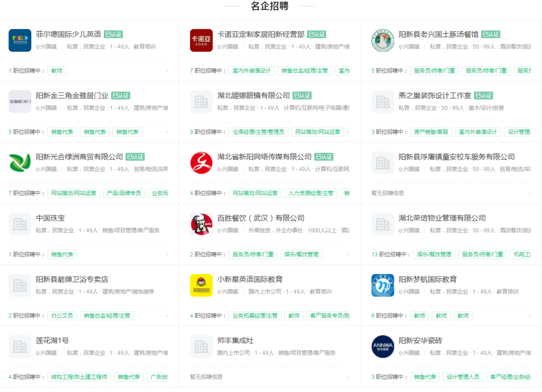Select the 设计管理人员 tag under 阳新安华瓷砖
This screenshot has width=542, height=392.
(463, 377)
